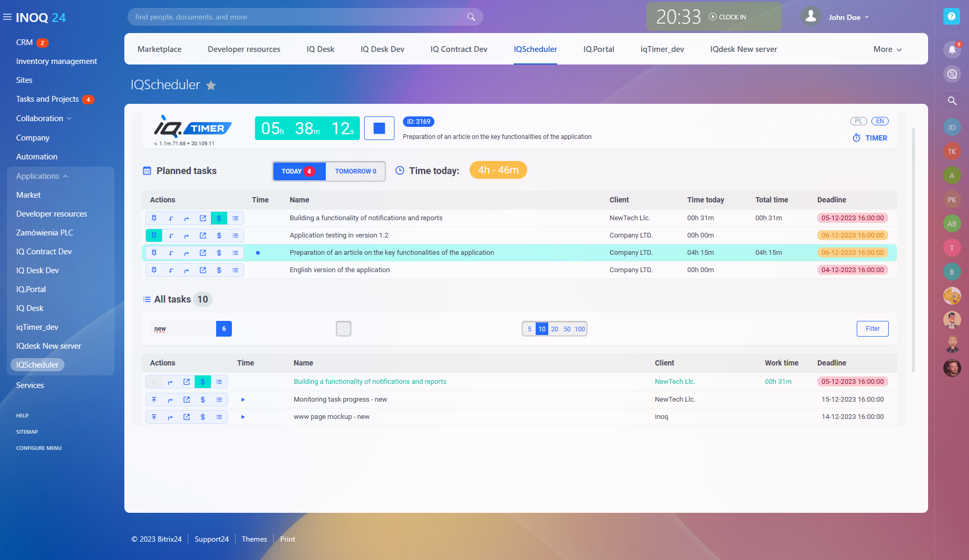Open Building notifications task in external window icon

pyautogui.click(x=203, y=218)
